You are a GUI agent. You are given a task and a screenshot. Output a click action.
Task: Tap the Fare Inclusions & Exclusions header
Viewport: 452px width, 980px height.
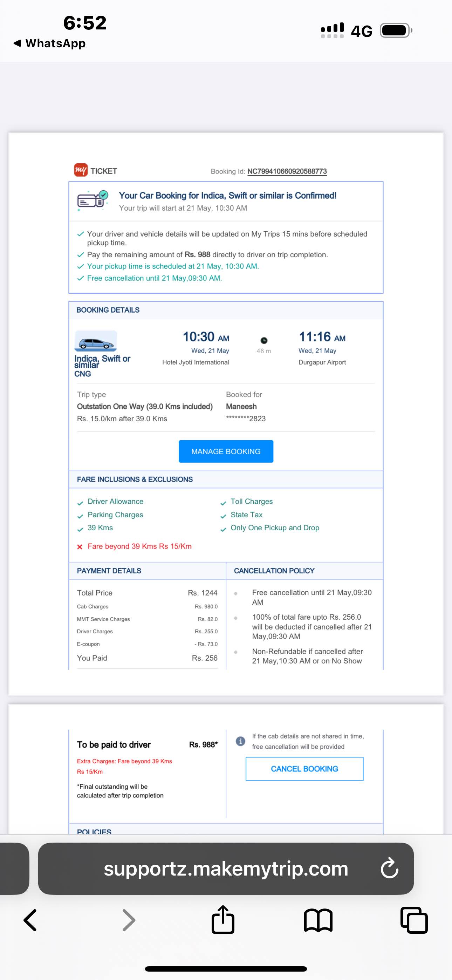tap(135, 479)
